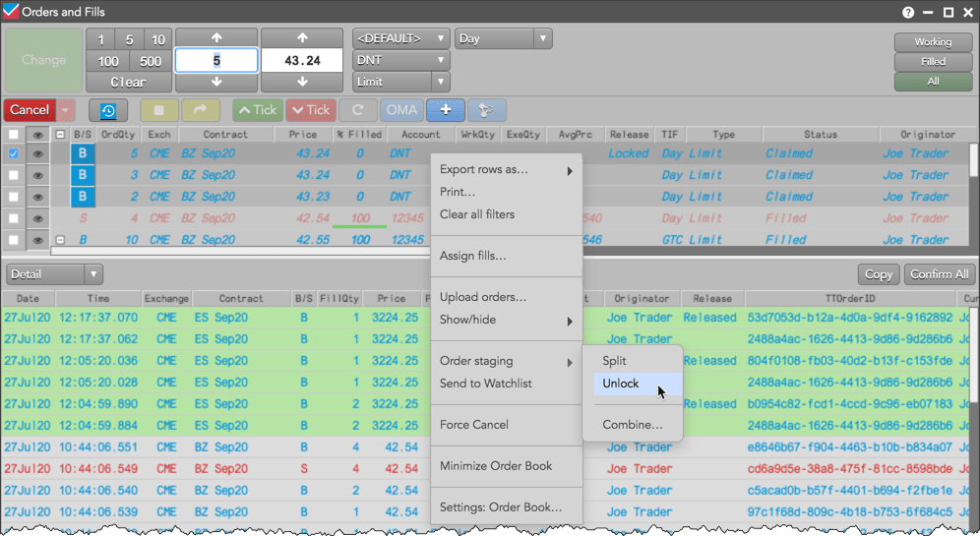Show Filled orders filter
Screen dimensions: 980x536
[x=933, y=62]
